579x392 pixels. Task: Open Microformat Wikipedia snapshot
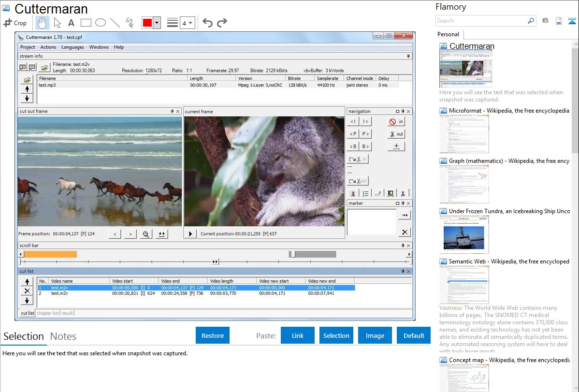point(509,111)
